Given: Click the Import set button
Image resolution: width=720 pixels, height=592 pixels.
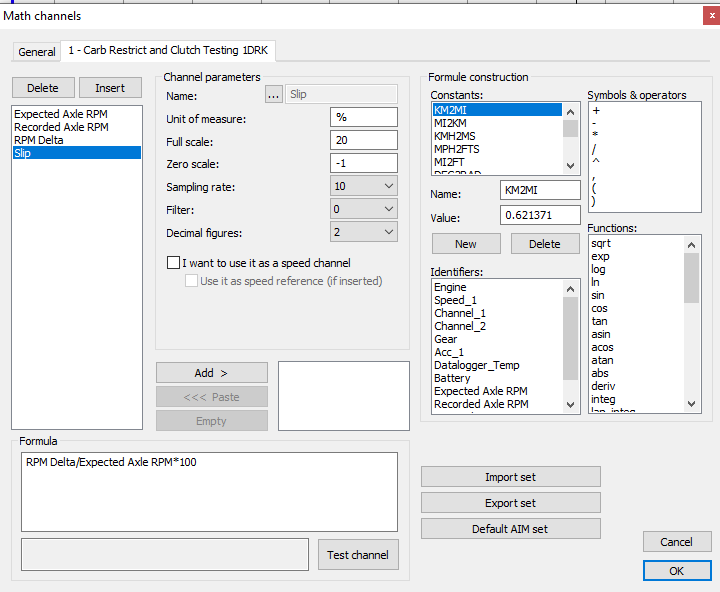Looking at the screenshot, I should coord(511,477).
